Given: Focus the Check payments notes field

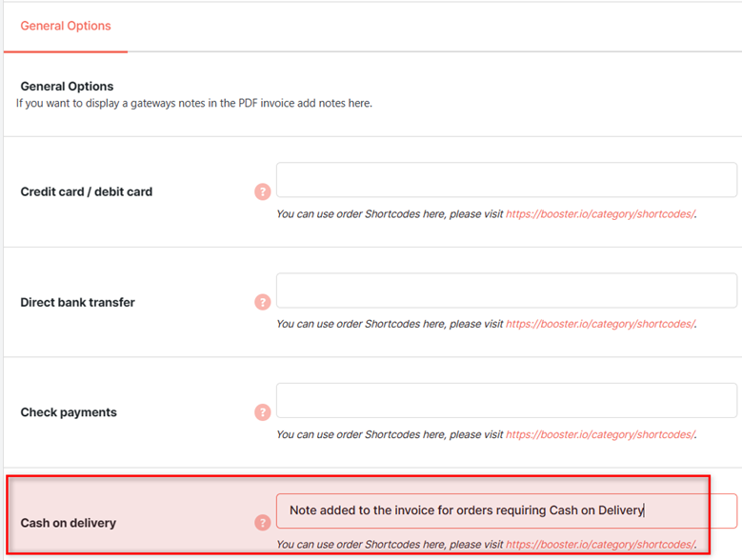Looking at the screenshot, I should point(507,401).
